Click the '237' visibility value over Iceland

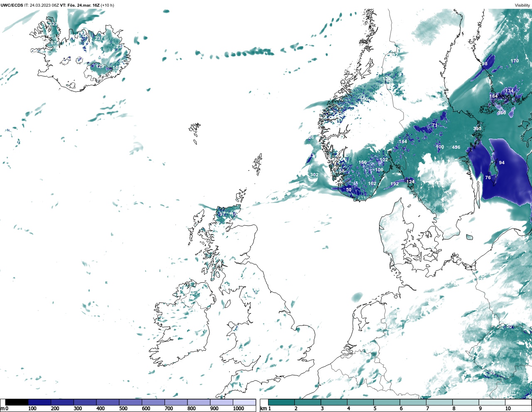[x=99, y=38]
